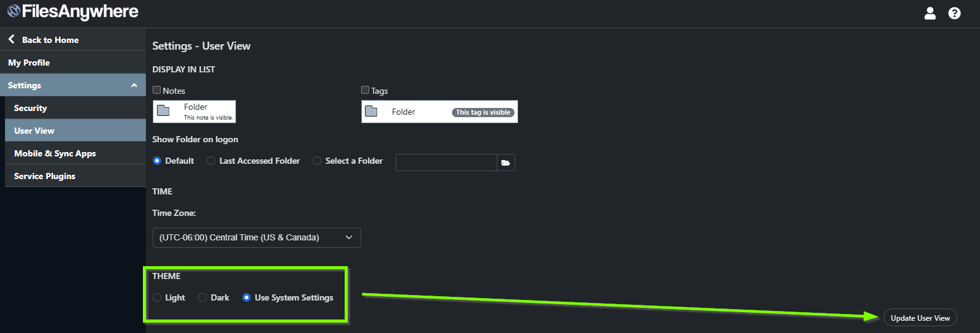This screenshot has height=333, width=980.
Task: Enable the Notes checkbox
Action: (x=156, y=90)
